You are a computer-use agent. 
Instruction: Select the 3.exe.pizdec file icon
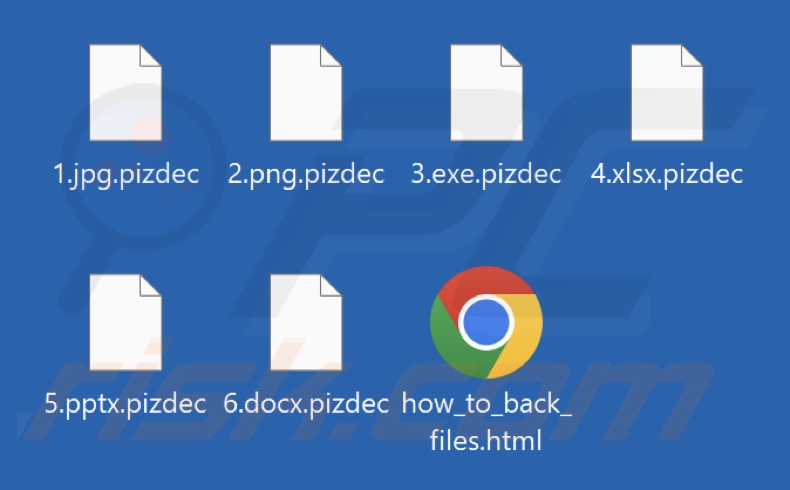click(486, 93)
